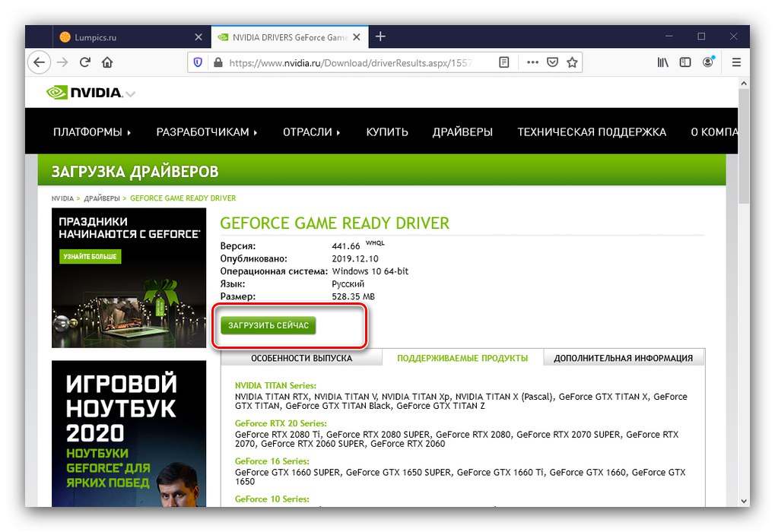
Task: Click the page scrollbar down arrow
Action: click(x=744, y=501)
